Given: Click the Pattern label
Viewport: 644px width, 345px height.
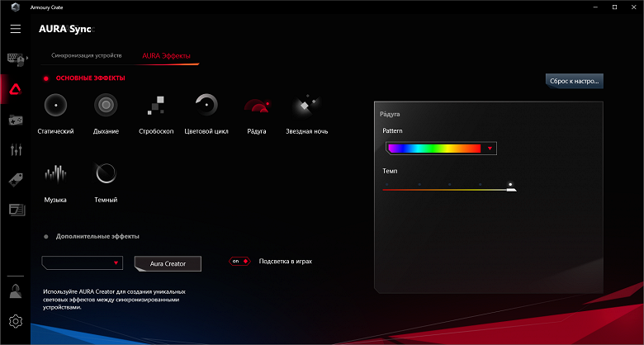Looking at the screenshot, I should pos(392,130).
